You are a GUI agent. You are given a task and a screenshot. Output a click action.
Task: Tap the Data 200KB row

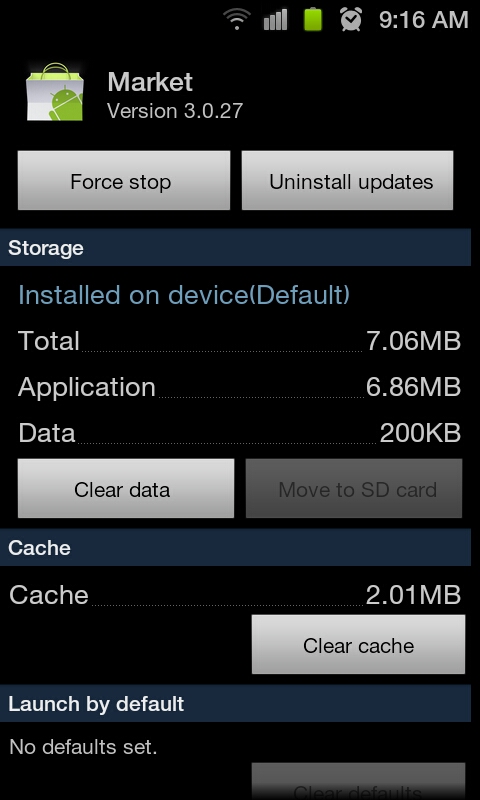(239, 433)
